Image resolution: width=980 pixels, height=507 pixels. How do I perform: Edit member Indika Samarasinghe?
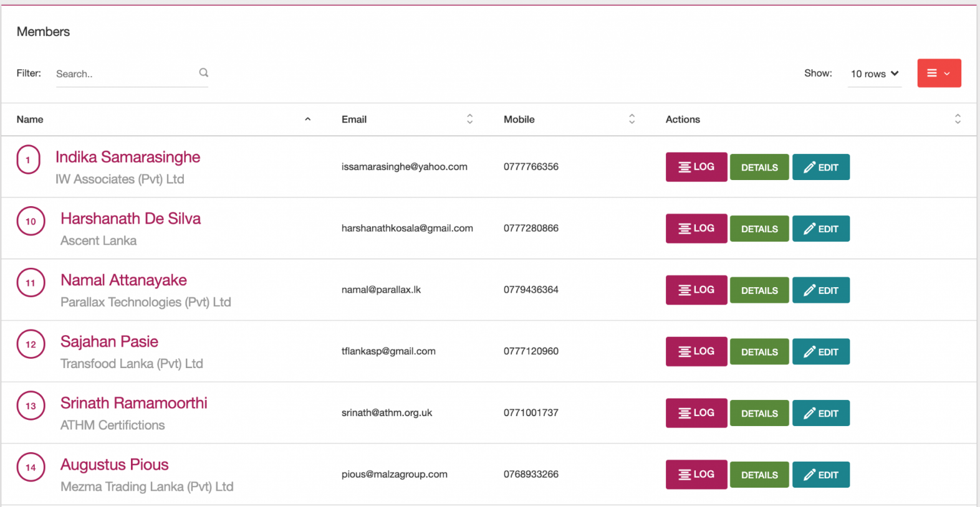coord(821,167)
